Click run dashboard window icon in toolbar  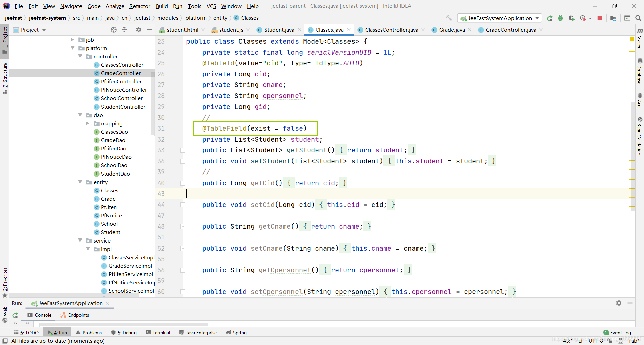pyautogui.click(x=627, y=18)
